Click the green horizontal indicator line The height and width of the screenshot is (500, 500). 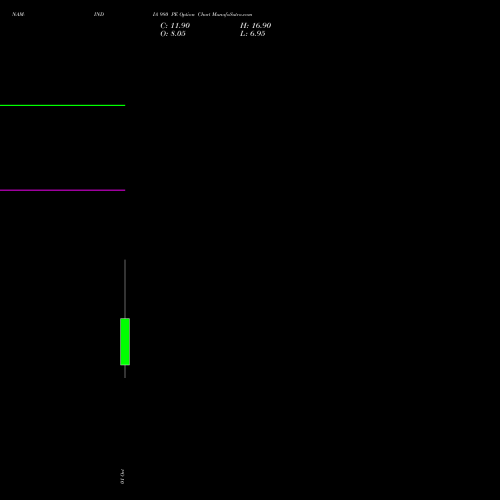62,105
